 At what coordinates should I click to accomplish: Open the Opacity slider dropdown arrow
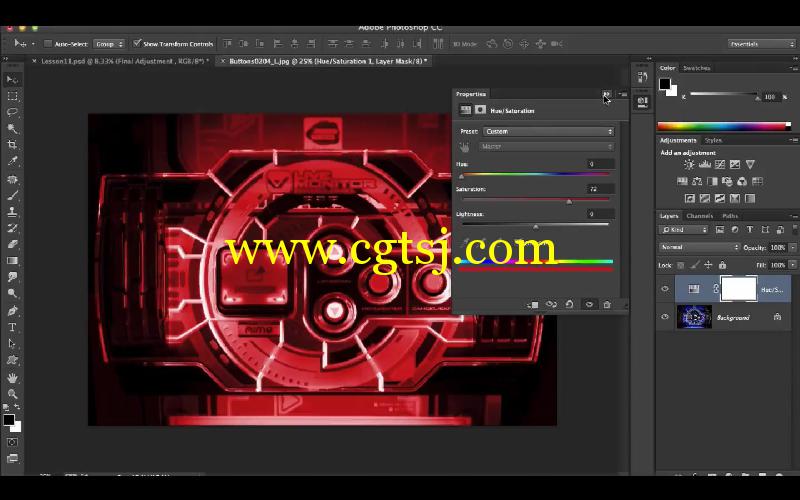pos(792,247)
